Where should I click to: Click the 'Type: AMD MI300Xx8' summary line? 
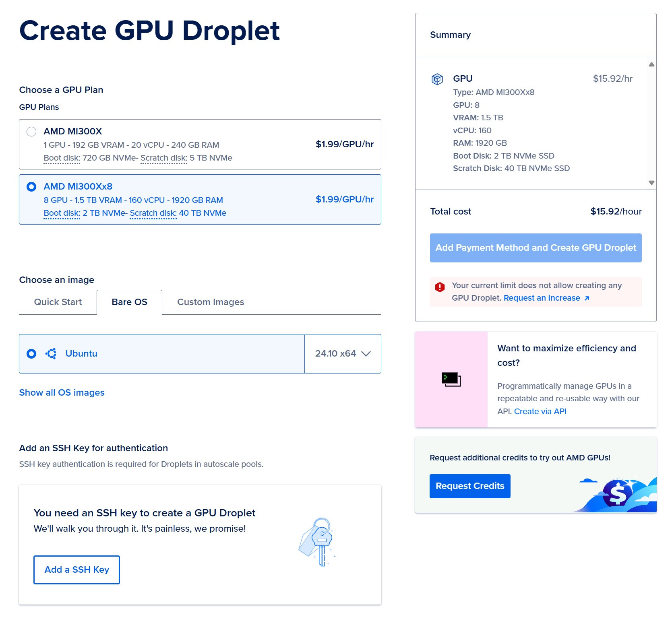pos(494,92)
